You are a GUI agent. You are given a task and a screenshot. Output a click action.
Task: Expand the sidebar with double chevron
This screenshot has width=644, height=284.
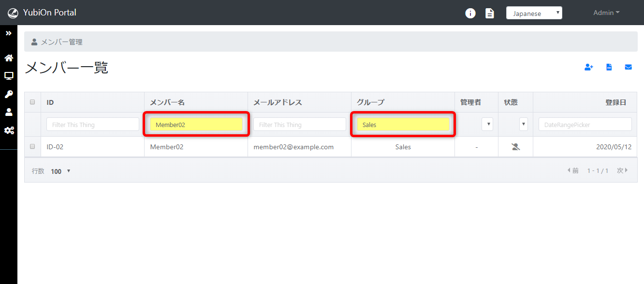[x=9, y=33]
